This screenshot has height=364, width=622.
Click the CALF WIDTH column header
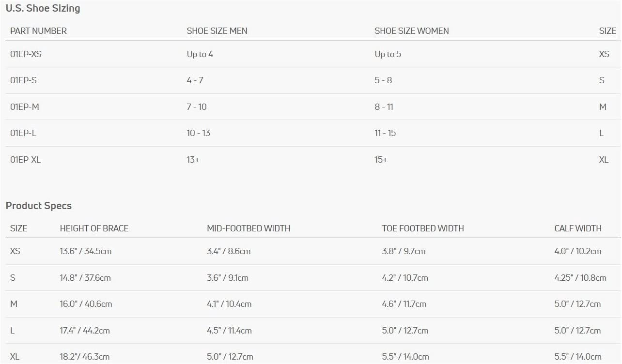click(x=578, y=228)
